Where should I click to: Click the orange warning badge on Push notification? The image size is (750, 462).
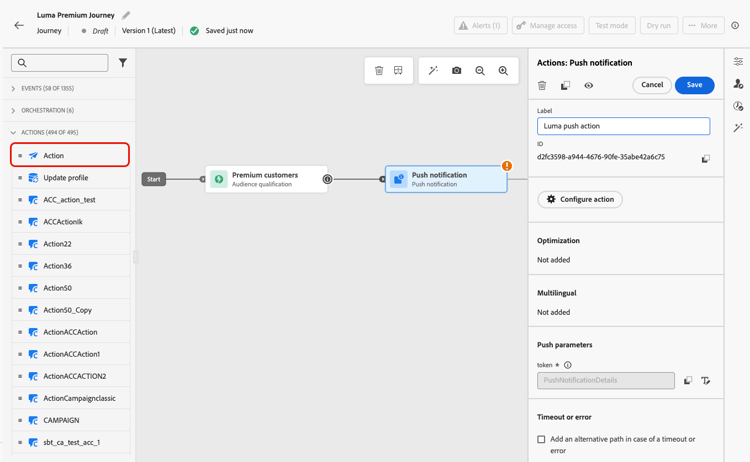click(x=507, y=165)
